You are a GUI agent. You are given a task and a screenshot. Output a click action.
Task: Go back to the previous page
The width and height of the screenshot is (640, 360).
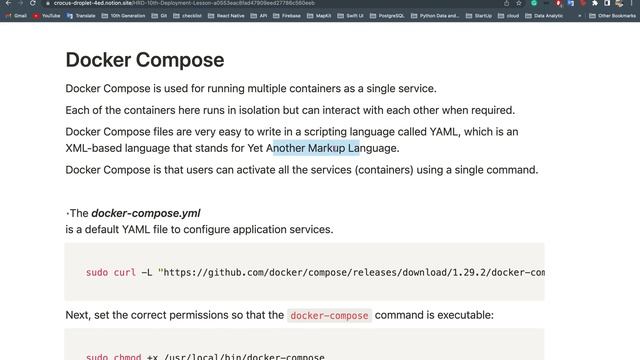point(8,3)
